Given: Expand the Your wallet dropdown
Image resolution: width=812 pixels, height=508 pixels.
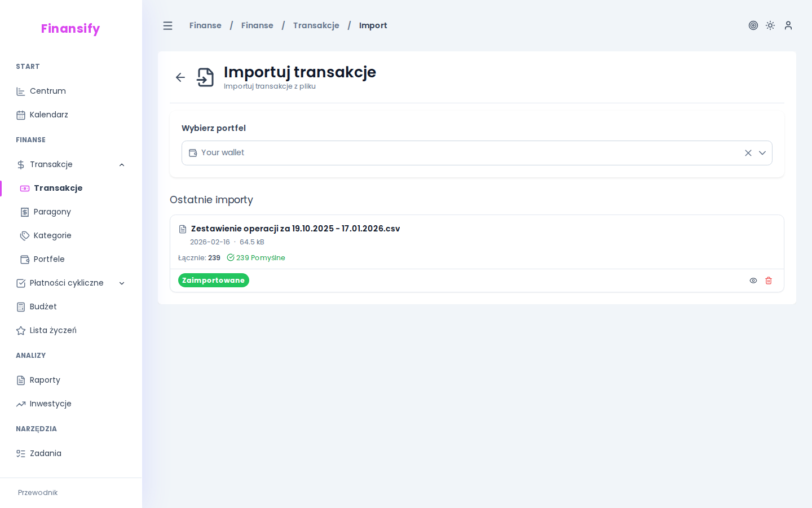Looking at the screenshot, I should [762, 153].
